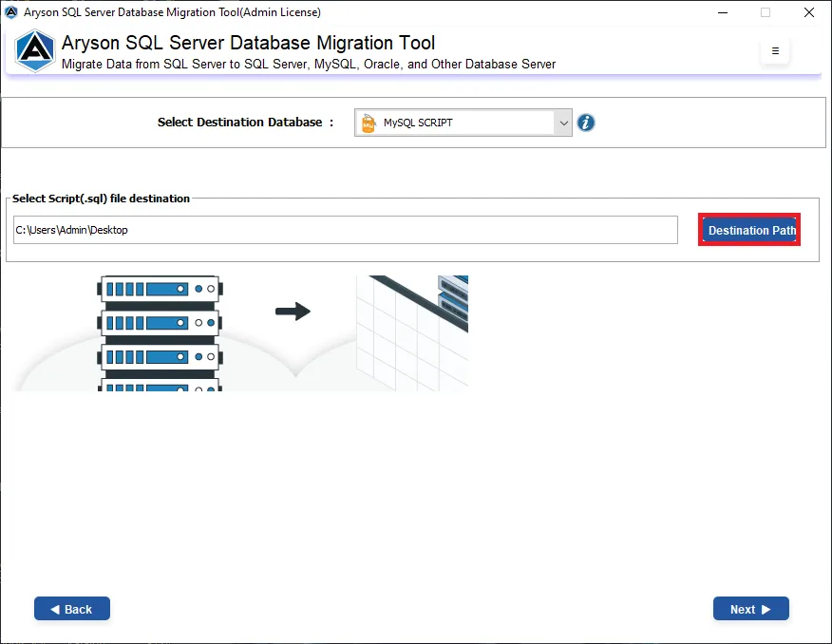Expand the destination database dropdown arrow

(563, 123)
